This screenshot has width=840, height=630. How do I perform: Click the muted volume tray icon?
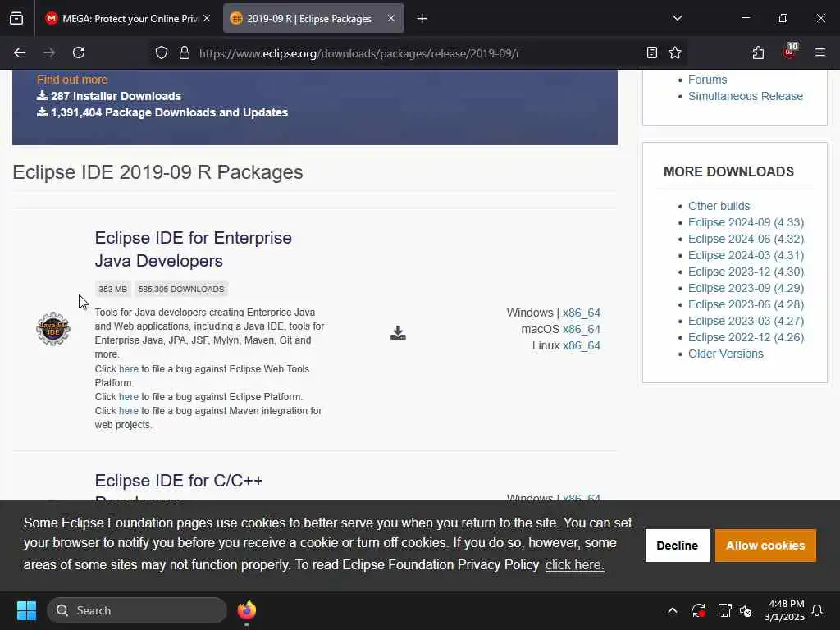tap(746, 610)
